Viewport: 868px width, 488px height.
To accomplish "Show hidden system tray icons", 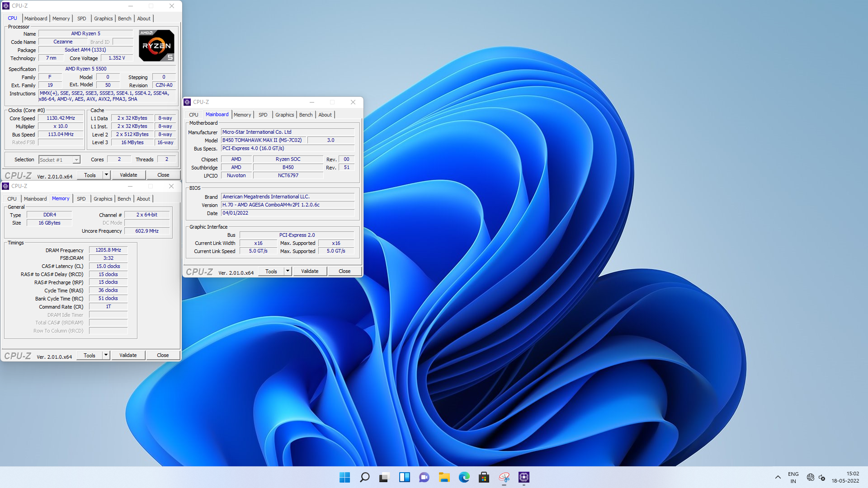I will pyautogui.click(x=778, y=477).
